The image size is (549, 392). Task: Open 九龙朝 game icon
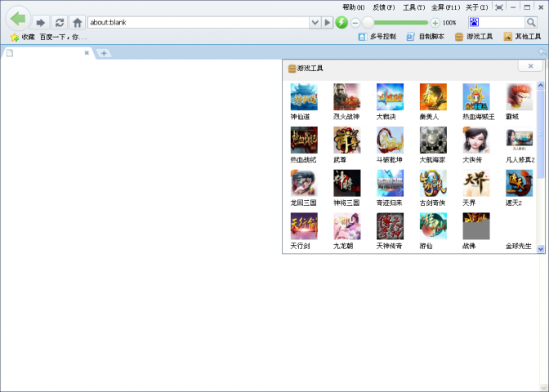pyautogui.click(x=346, y=226)
